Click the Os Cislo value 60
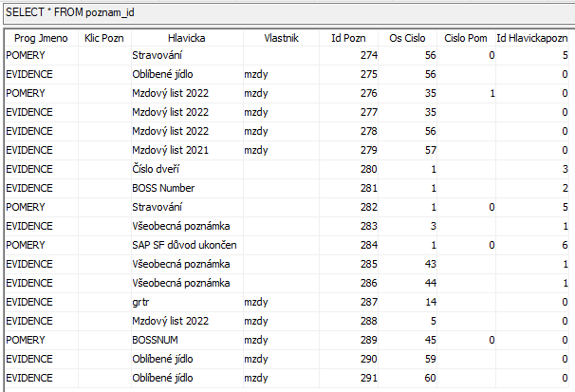The width and height of the screenshot is (575, 392). tap(407, 378)
